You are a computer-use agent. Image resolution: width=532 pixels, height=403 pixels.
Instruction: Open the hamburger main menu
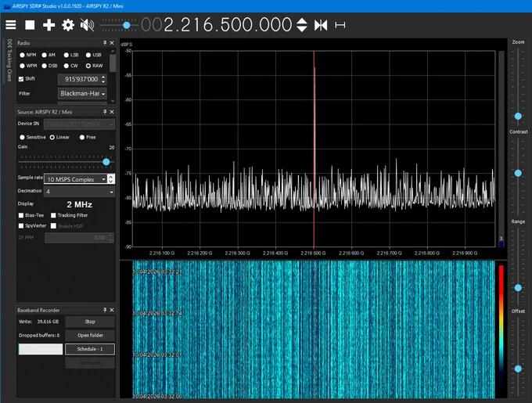point(10,25)
